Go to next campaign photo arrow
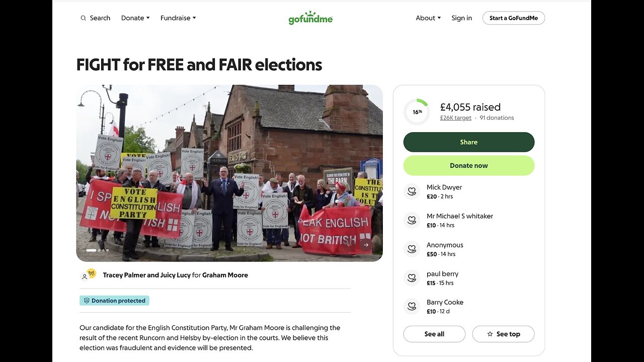Viewport: 644px width, 362px height. pyautogui.click(x=366, y=245)
